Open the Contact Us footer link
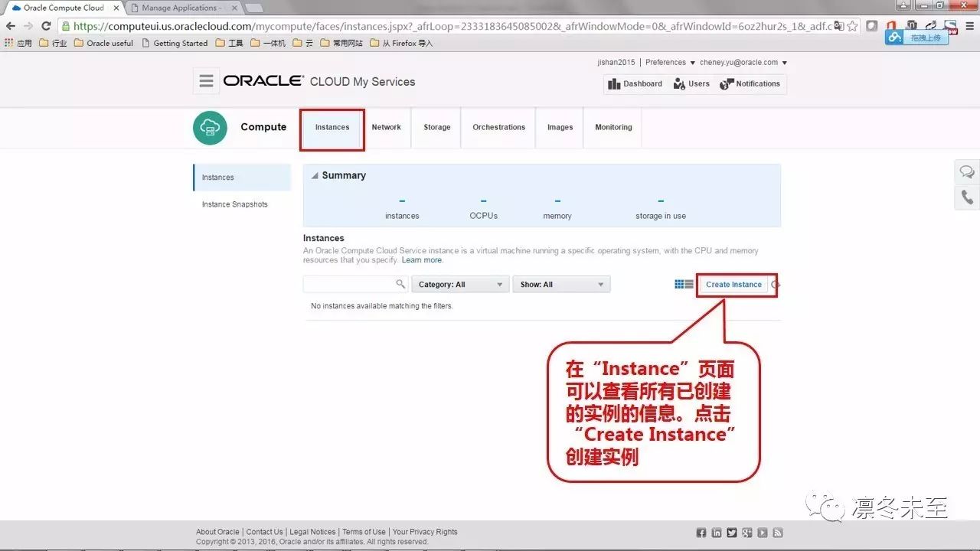This screenshot has height=551, width=980. 264,532
